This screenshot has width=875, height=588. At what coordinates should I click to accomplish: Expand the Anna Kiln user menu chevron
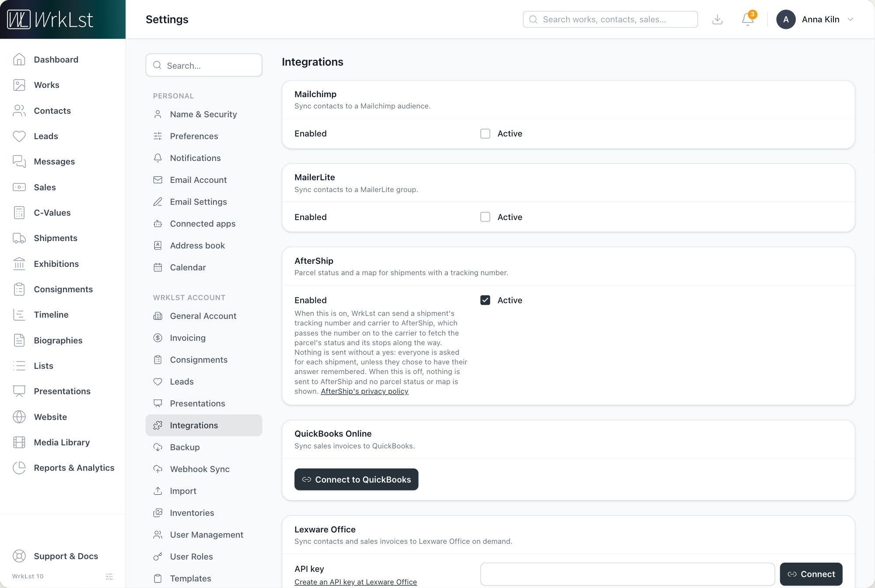click(x=850, y=19)
